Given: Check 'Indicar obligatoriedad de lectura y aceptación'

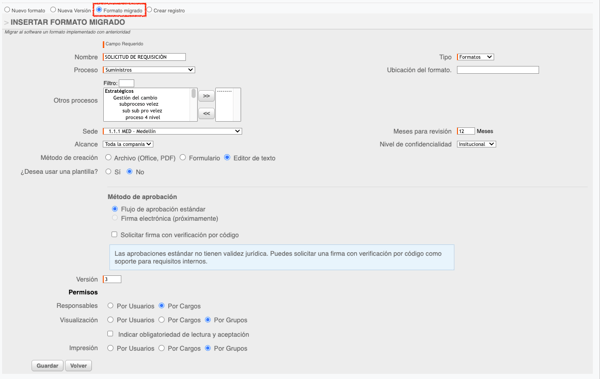Looking at the screenshot, I should click(110, 334).
